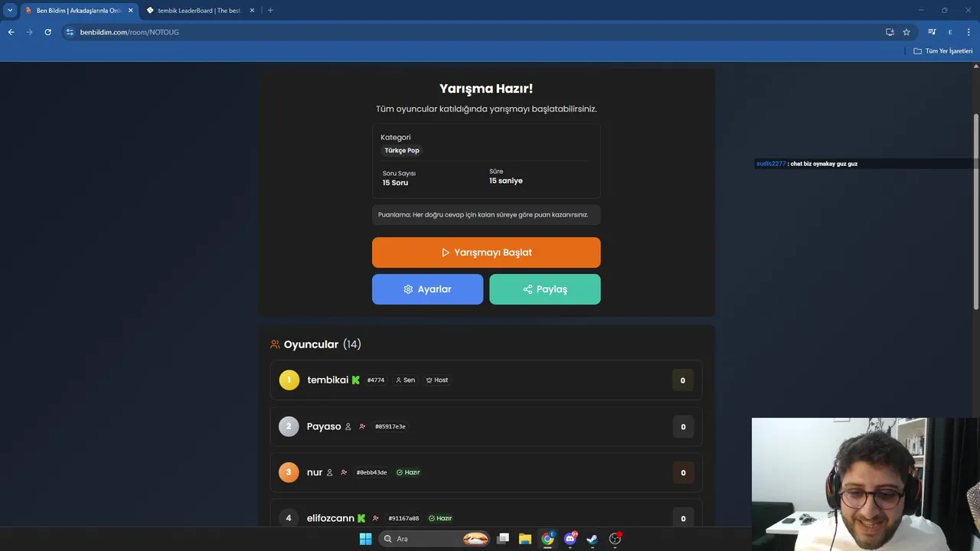Image resolution: width=980 pixels, height=551 pixels.
Task: Click player name Payaso
Action: click(324, 426)
